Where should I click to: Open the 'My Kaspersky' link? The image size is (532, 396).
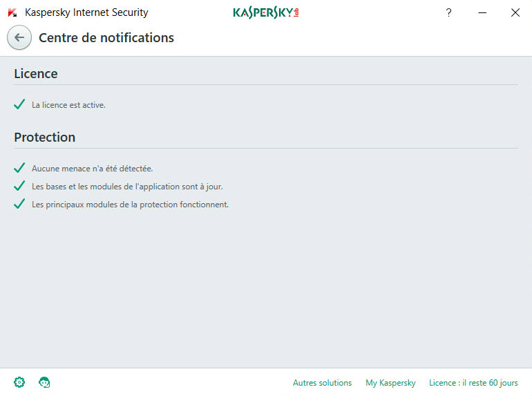[x=390, y=383]
